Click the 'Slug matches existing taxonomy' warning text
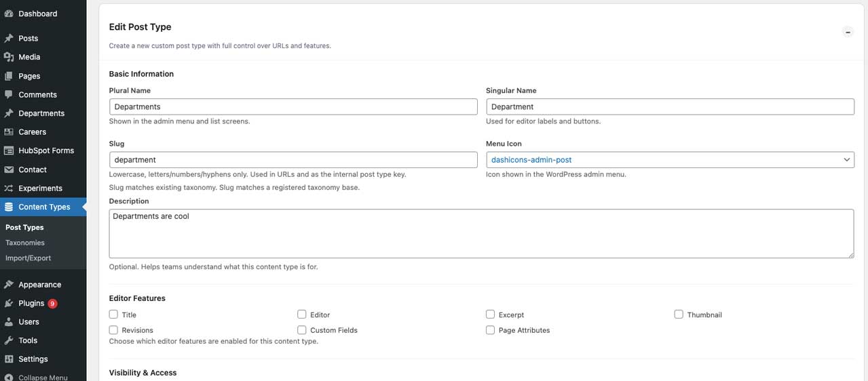This screenshot has height=381, width=868. pos(234,188)
